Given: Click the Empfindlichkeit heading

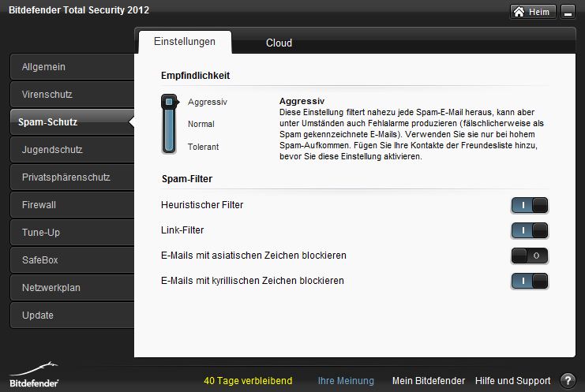Looking at the screenshot, I should coord(196,76).
